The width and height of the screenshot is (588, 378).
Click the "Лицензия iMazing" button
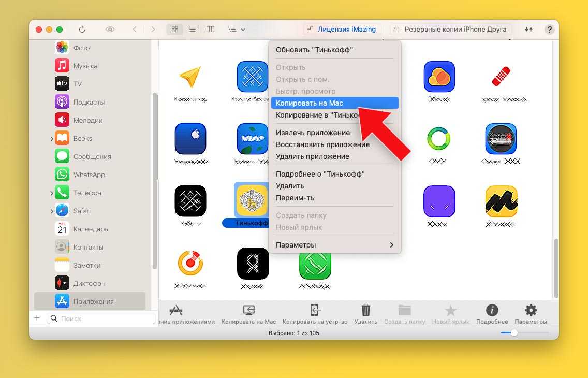point(342,30)
